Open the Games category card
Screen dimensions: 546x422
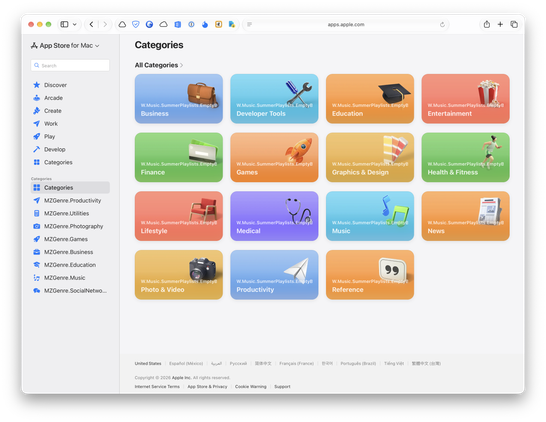coord(274,157)
